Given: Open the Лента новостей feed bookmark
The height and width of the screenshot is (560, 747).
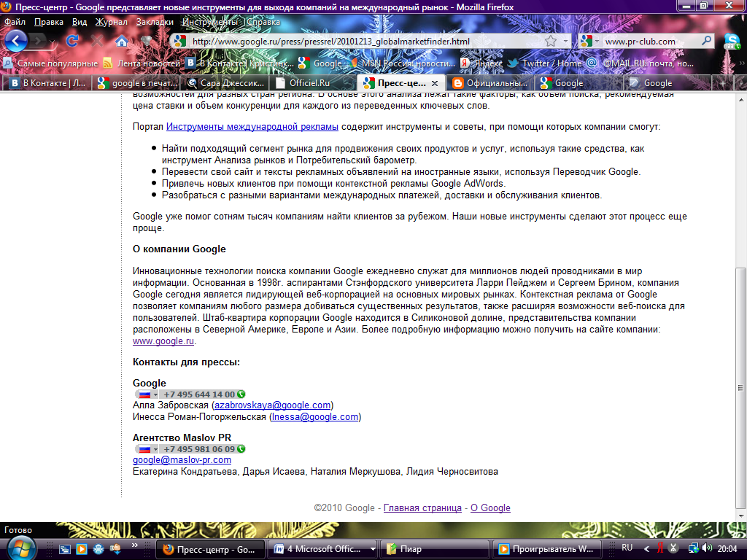Looking at the screenshot, I should pyautogui.click(x=142, y=63).
